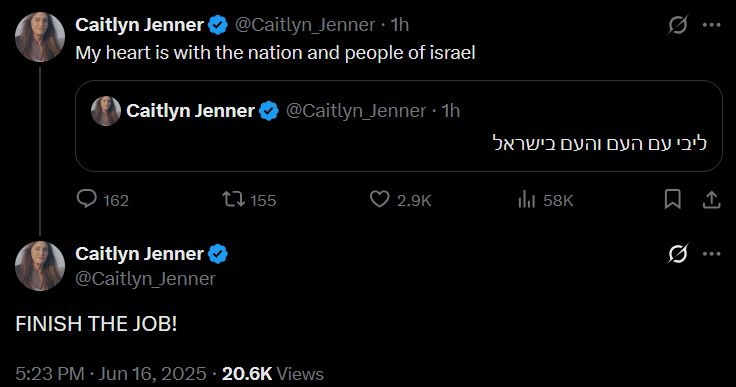Click the reply icon showing 162 comments
The height and width of the screenshot is (387, 736).
coord(87,199)
